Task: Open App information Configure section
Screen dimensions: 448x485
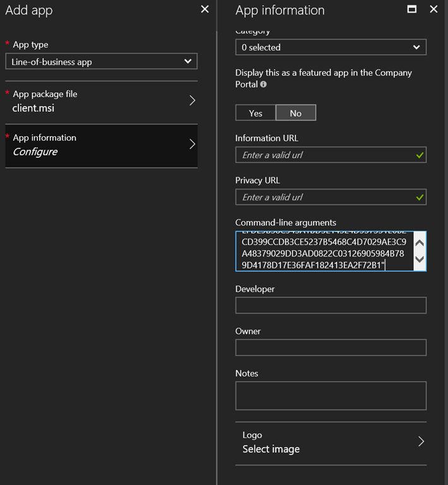Action: coord(95,145)
